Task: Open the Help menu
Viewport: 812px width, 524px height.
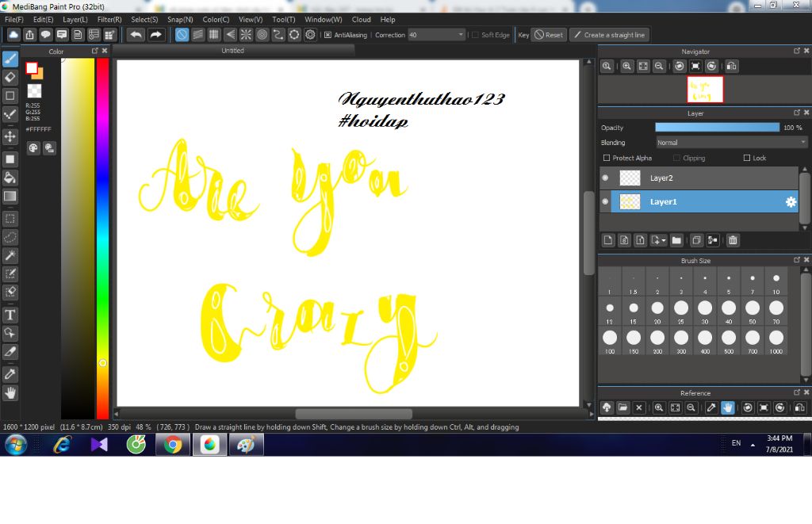Action: pyautogui.click(x=388, y=20)
